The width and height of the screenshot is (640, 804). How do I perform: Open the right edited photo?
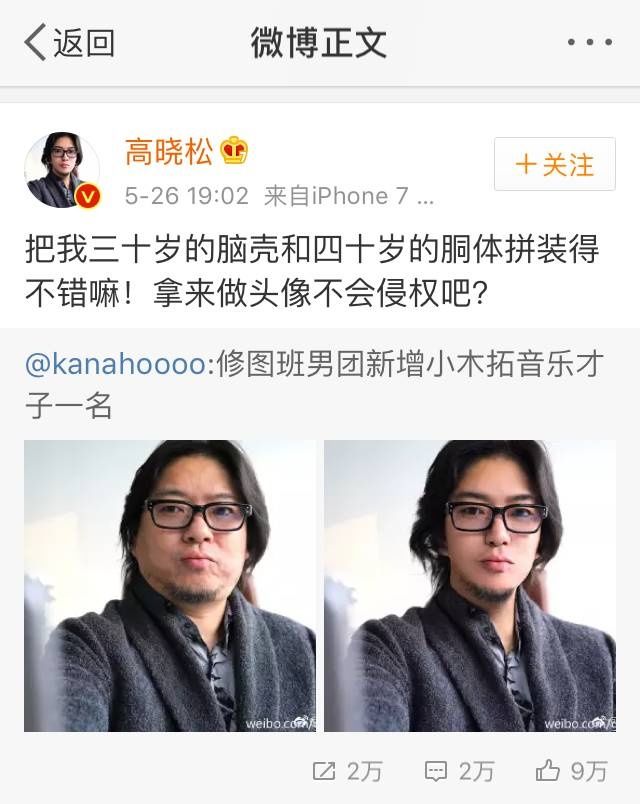click(x=470, y=586)
